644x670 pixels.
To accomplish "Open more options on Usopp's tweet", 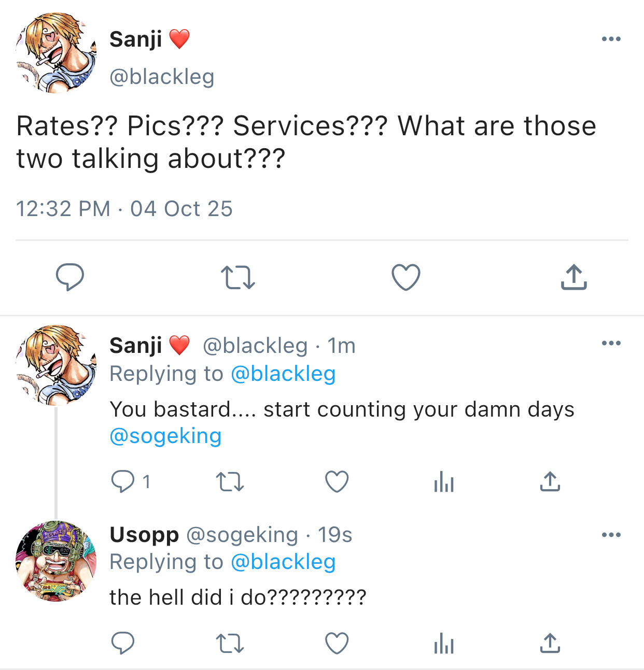I will pyautogui.click(x=611, y=535).
